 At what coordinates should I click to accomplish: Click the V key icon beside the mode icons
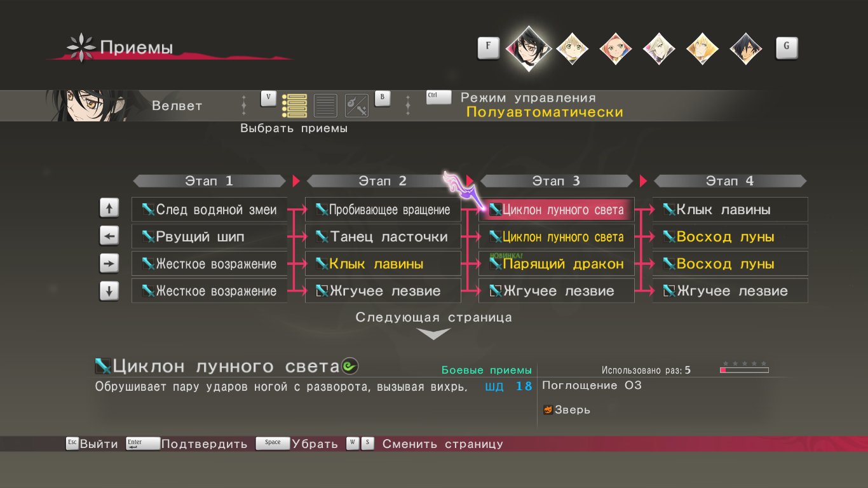coord(269,98)
